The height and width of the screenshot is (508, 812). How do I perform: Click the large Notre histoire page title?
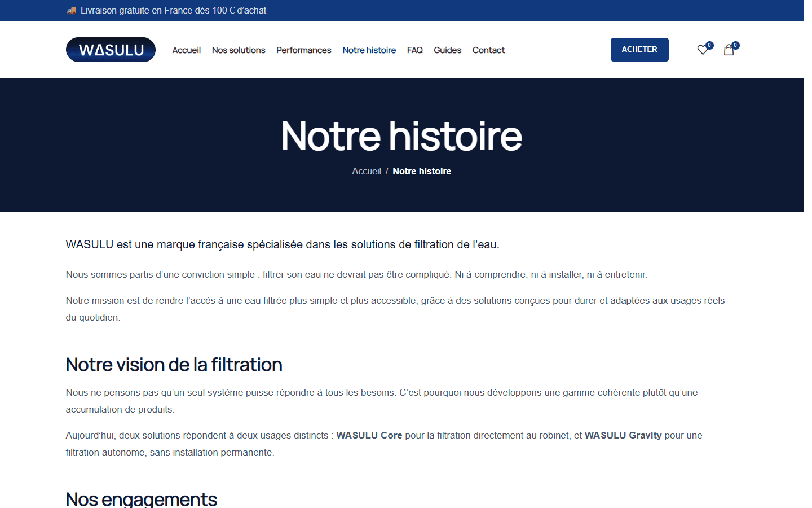point(401,136)
